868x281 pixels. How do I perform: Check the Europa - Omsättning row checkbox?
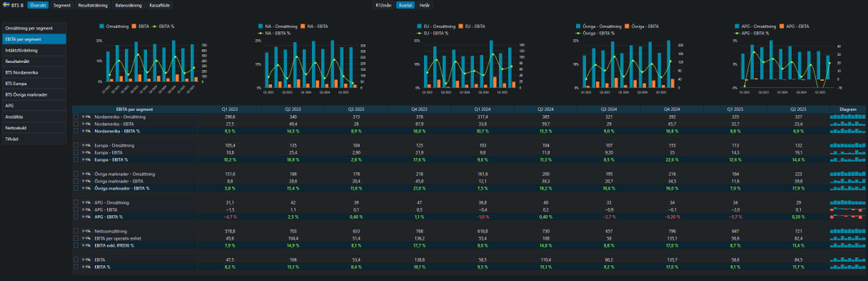pos(76,145)
